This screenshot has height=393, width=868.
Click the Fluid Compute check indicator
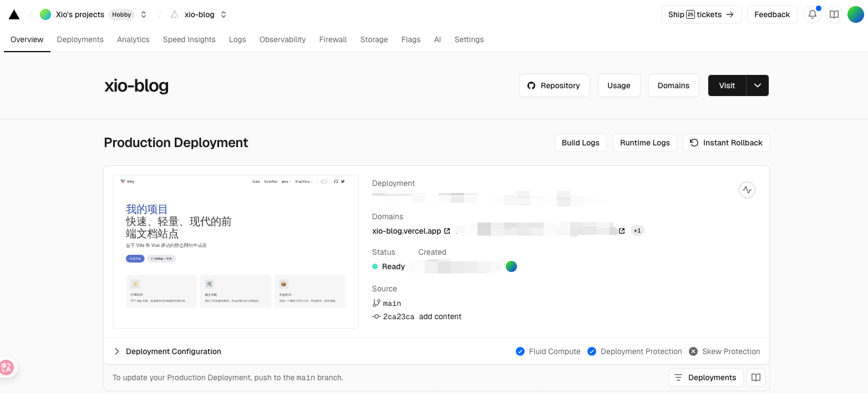(x=520, y=351)
